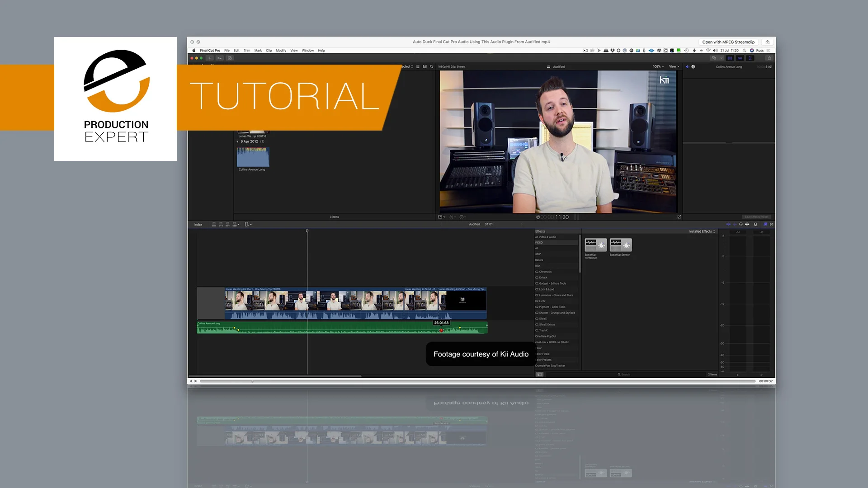Click the timeline horizontal scrollbar
The width and height of the screenshot is (868, 488).
click(x=275, y=376)
